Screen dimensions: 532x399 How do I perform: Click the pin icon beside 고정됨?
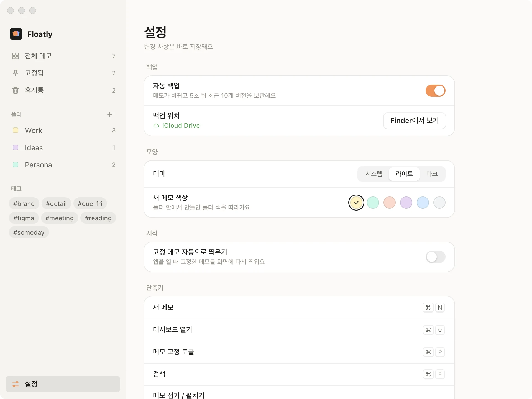16,73
